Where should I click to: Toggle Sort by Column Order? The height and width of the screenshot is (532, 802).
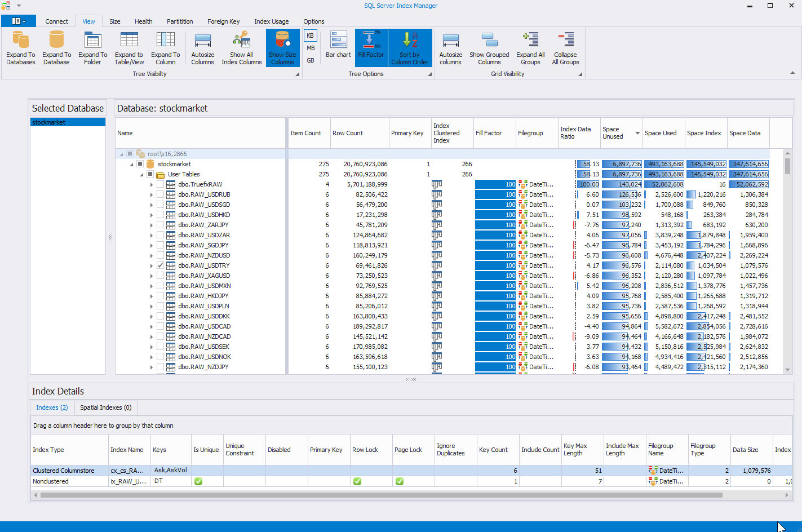tap(410, 48)
